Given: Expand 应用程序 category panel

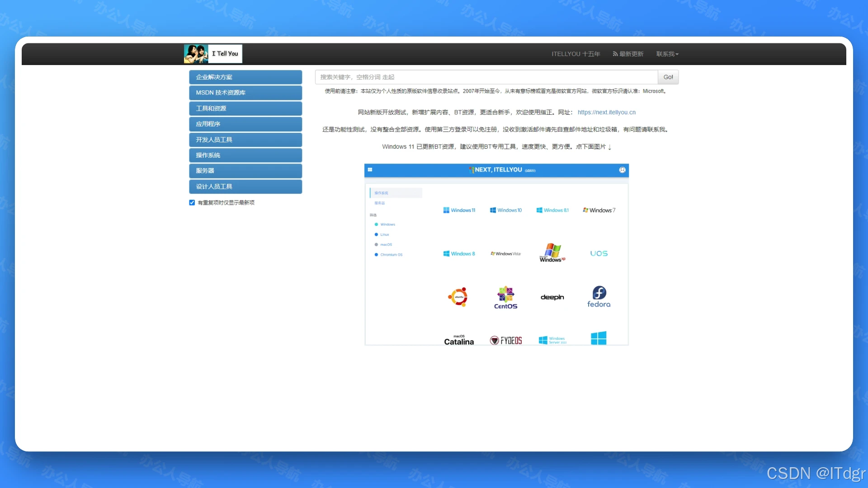Looking at the screenshot, I should click(x=245, y=124).
